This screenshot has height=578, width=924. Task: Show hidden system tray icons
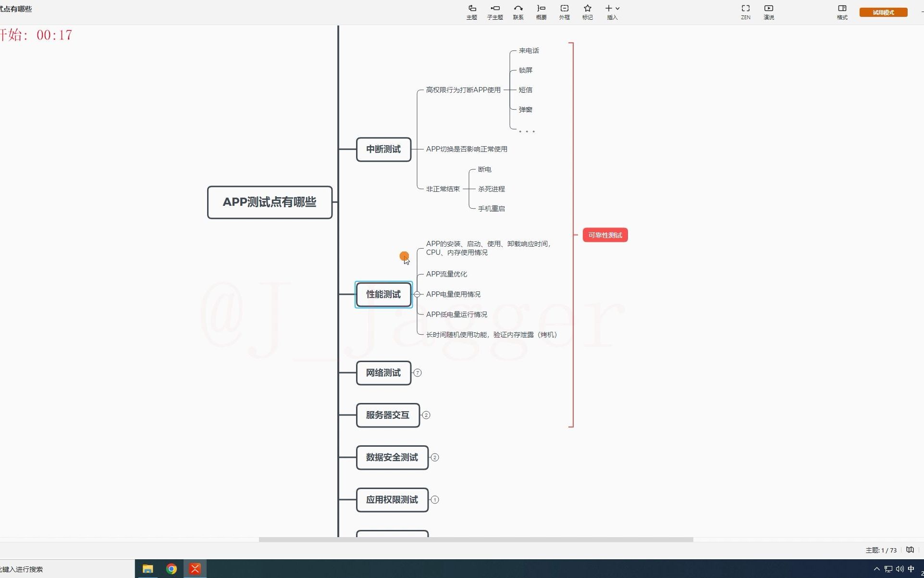pos(876,569)
